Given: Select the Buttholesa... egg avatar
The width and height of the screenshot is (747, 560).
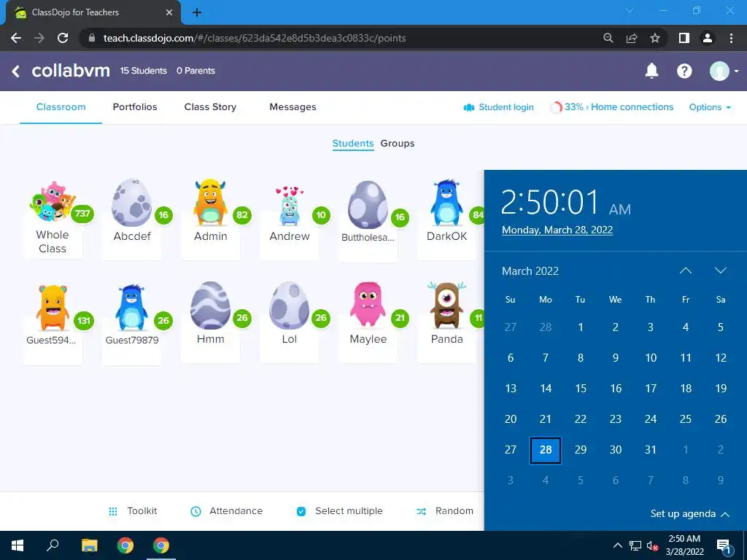Looking at the screenshot, I should [x=368, y=205].
